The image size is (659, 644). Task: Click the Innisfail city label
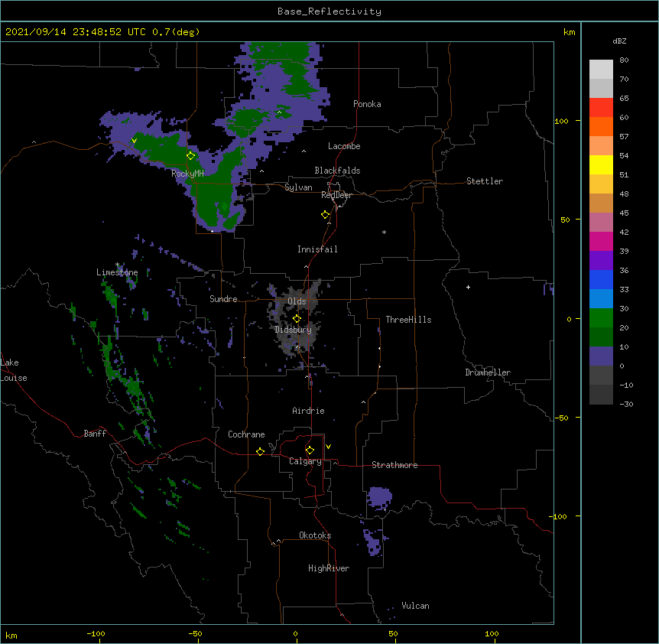(317, 249)
